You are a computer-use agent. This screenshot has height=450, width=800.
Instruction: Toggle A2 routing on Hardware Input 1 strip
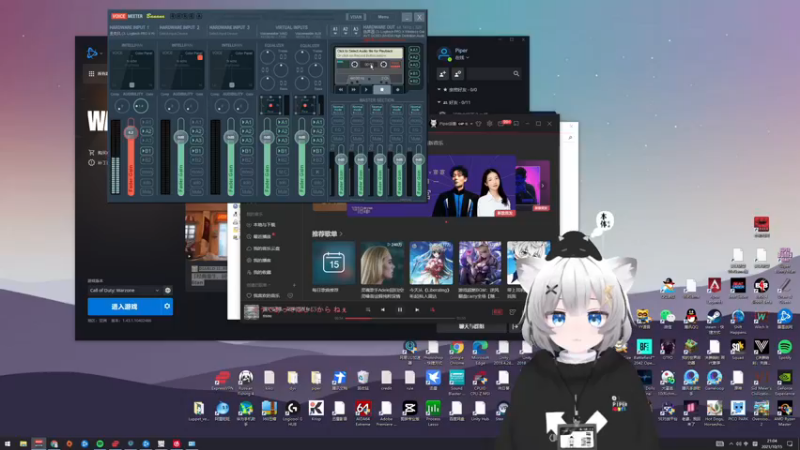point(147,131)
